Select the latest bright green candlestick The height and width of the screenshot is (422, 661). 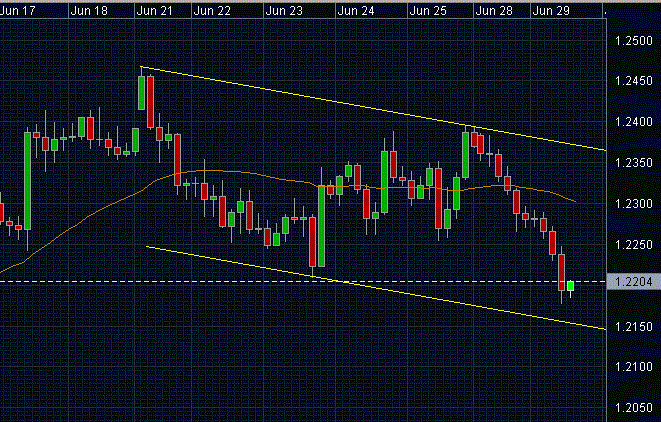click(x=570, y=286)
